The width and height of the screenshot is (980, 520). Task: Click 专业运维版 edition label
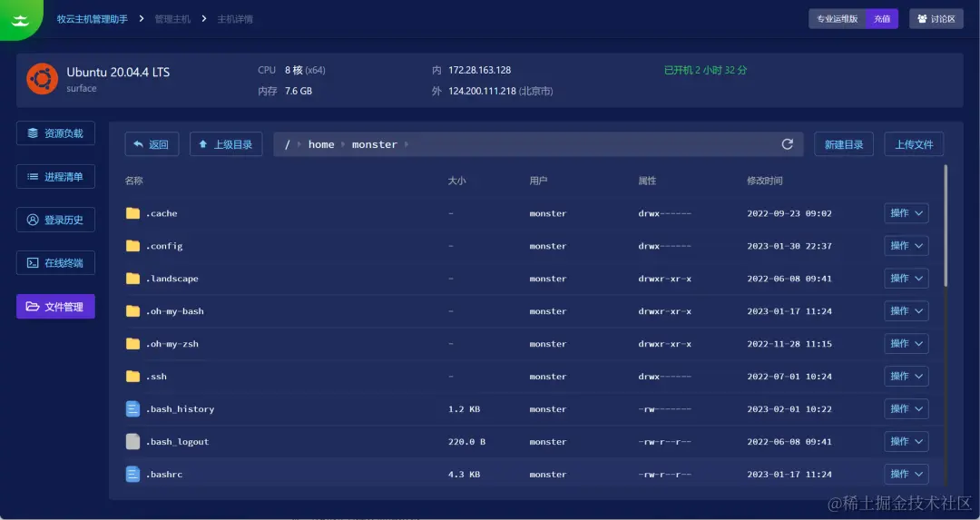click(x=838, y=19)
